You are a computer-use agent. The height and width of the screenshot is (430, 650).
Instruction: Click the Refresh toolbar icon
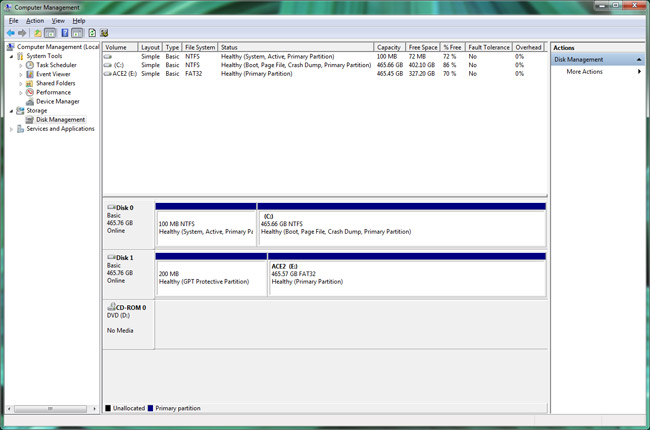(x=92, y=33)
